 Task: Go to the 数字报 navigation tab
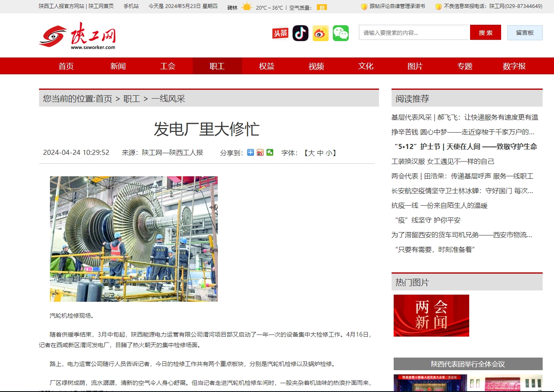pos(514,66)
